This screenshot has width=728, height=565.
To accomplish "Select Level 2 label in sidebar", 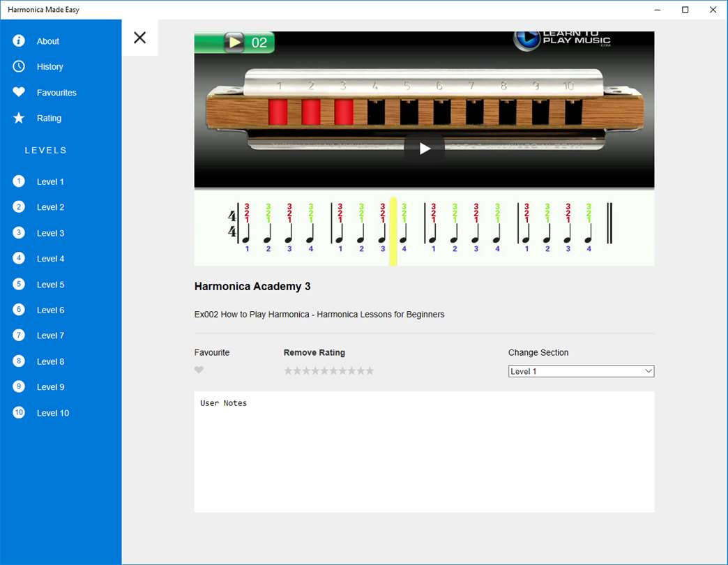I will 51,207.
